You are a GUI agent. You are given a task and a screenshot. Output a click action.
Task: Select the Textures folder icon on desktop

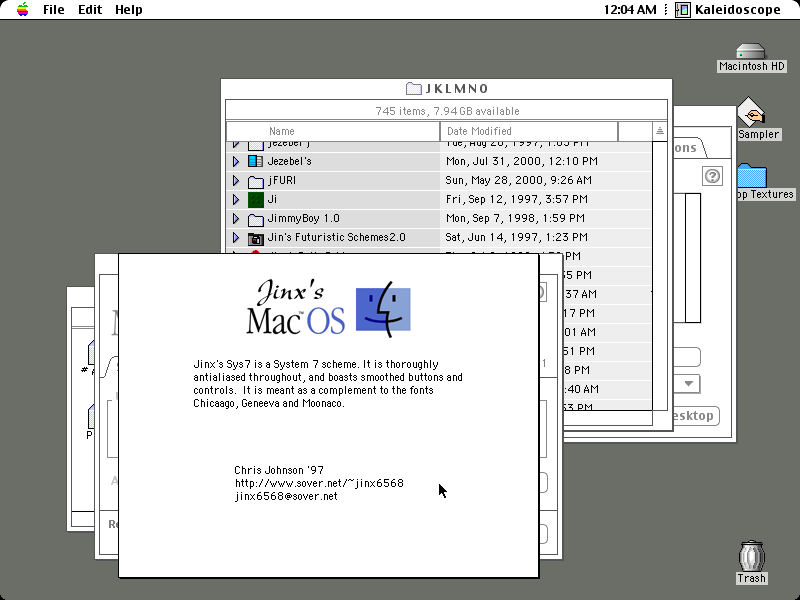[752, 176]
